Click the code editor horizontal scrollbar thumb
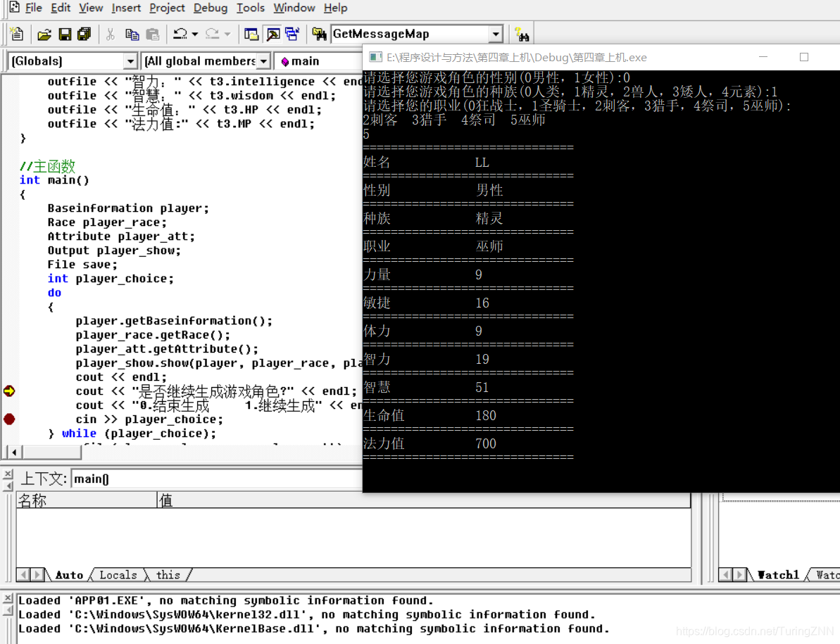Screen dimensions: 840x644 pyautogui.click(x=52, y=453)
